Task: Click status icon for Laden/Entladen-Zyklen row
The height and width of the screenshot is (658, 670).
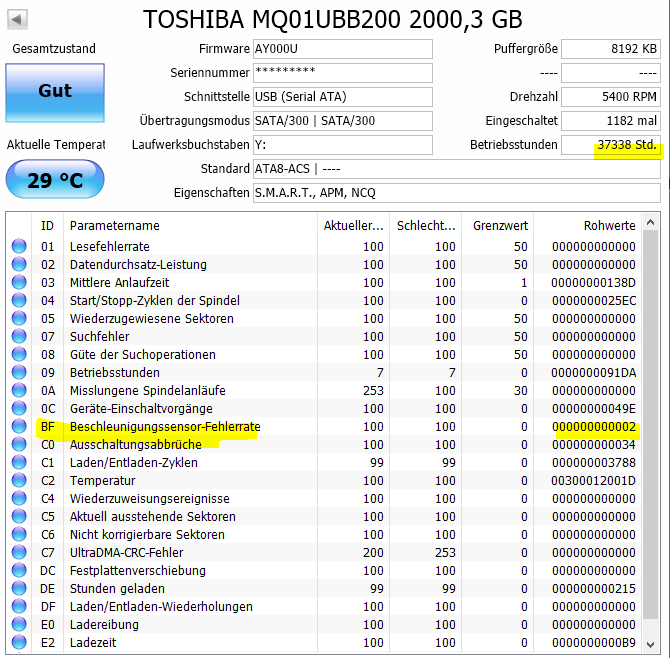Action: pos(19,462)
